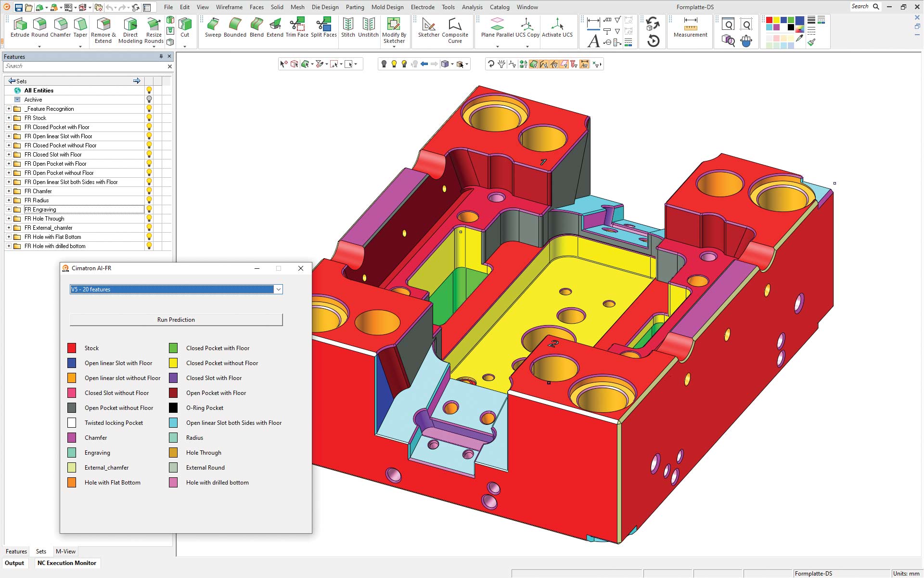Select the Stitch tool

pos(348,27)
